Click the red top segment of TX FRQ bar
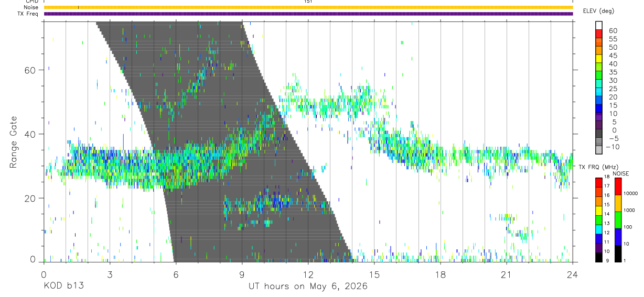This screenshot has width=644, height=297. (x=599, y=183)
